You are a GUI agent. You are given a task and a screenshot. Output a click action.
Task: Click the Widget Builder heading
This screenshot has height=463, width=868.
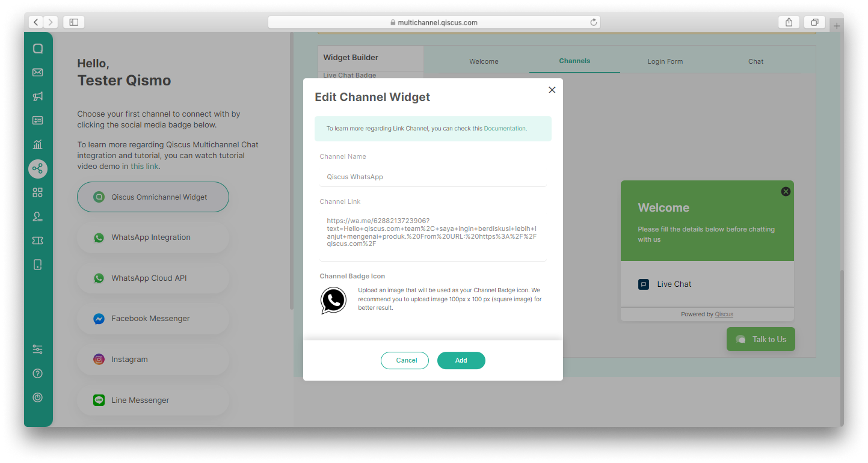[x=351, y=58]
